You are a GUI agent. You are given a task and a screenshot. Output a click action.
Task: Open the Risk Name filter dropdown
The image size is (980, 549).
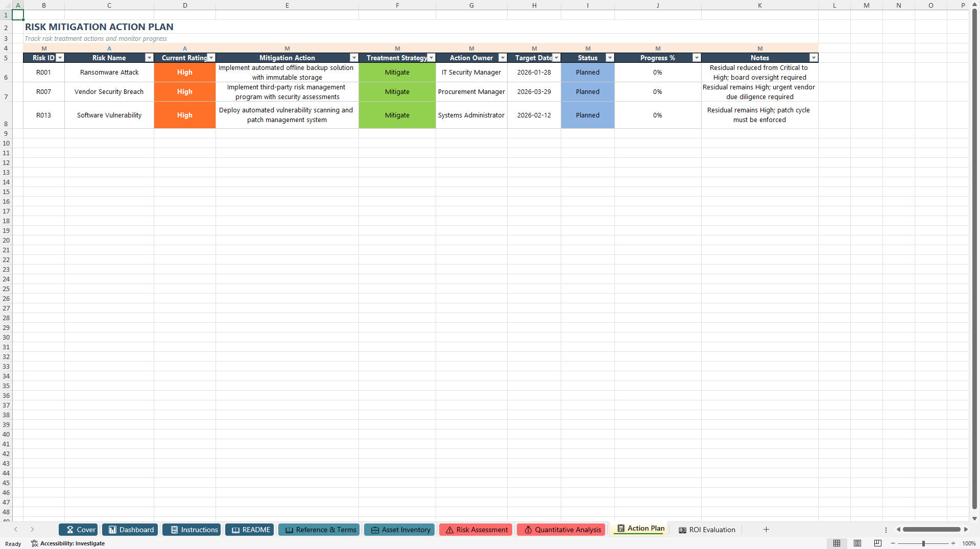pyautogui.click(x=149, y=58)
